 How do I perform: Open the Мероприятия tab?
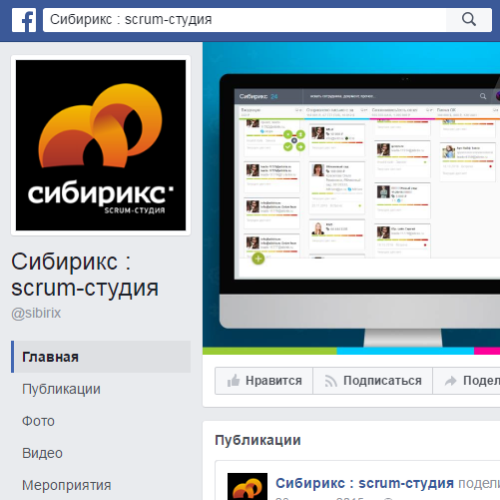[x=67, y=485]
